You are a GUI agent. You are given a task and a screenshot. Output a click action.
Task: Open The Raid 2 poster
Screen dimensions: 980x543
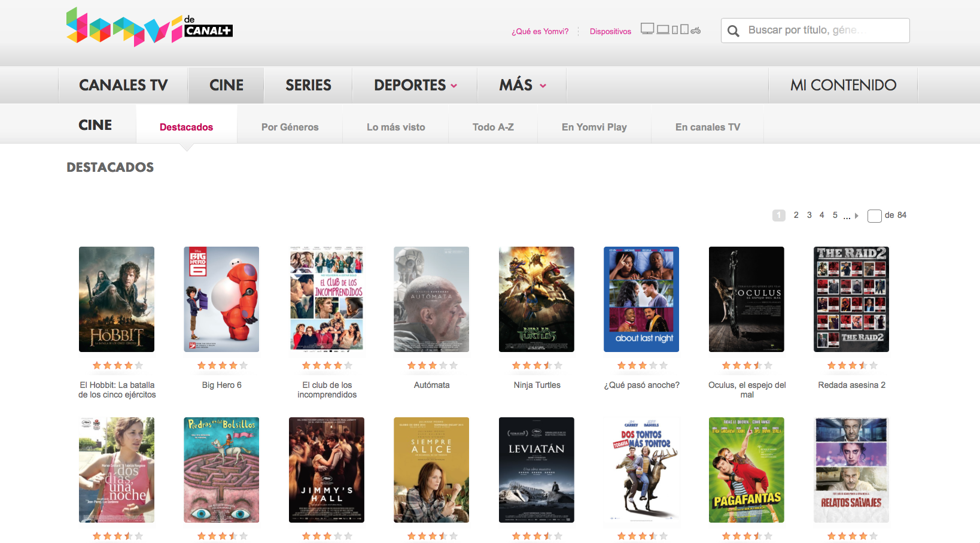(851, 299)
